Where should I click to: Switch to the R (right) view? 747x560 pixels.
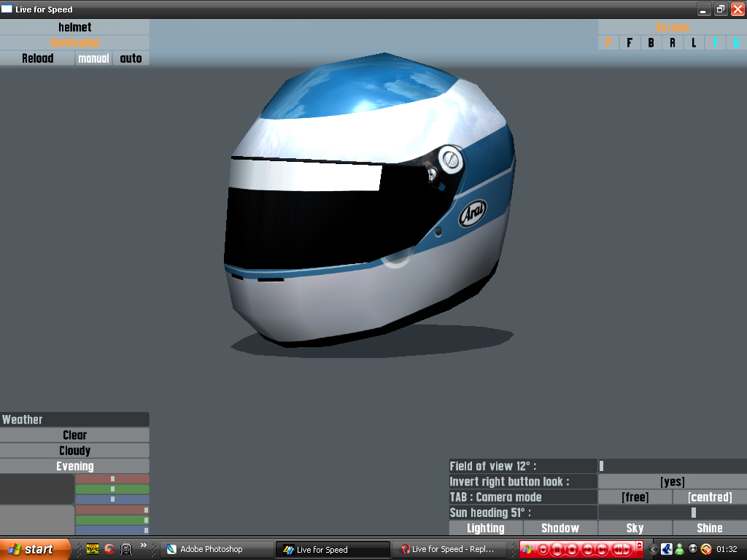(x=672, y=42)
